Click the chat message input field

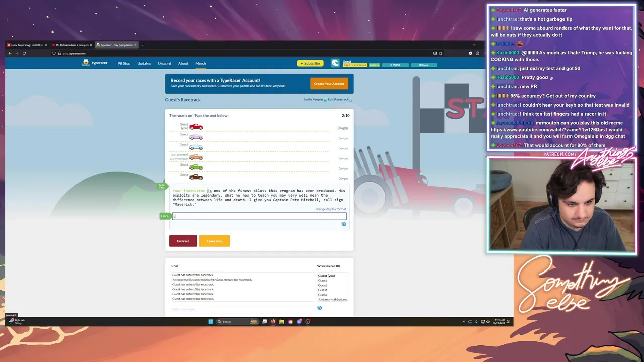click(243, 309)
